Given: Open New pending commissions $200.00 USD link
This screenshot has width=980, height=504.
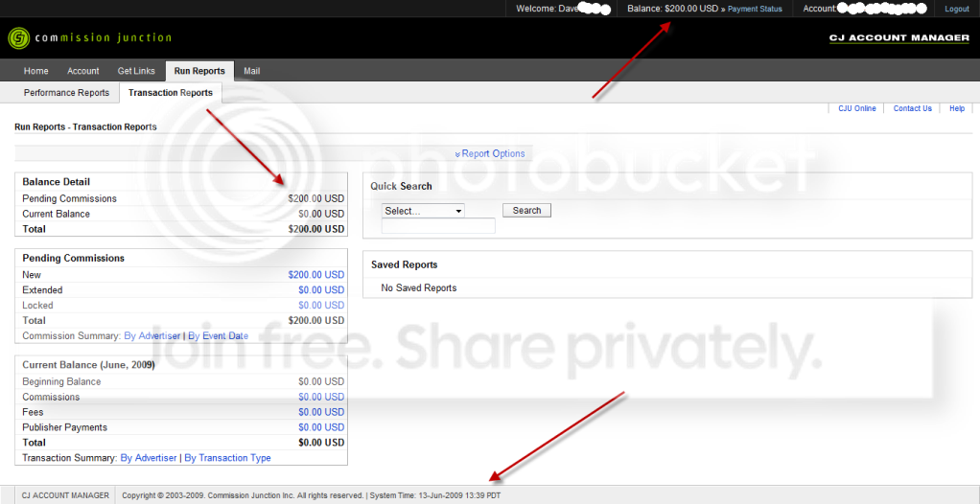Looking at the screenshot, I should (x=316, y=275).
